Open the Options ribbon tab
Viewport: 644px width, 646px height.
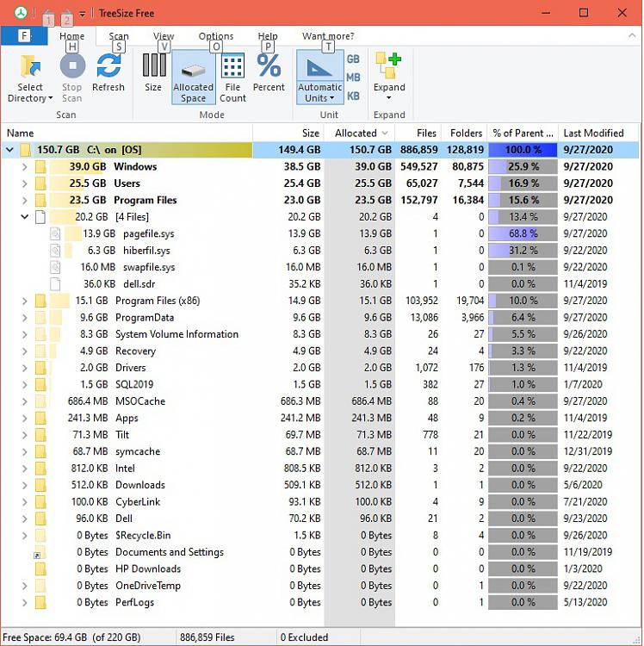coord(216,36)
